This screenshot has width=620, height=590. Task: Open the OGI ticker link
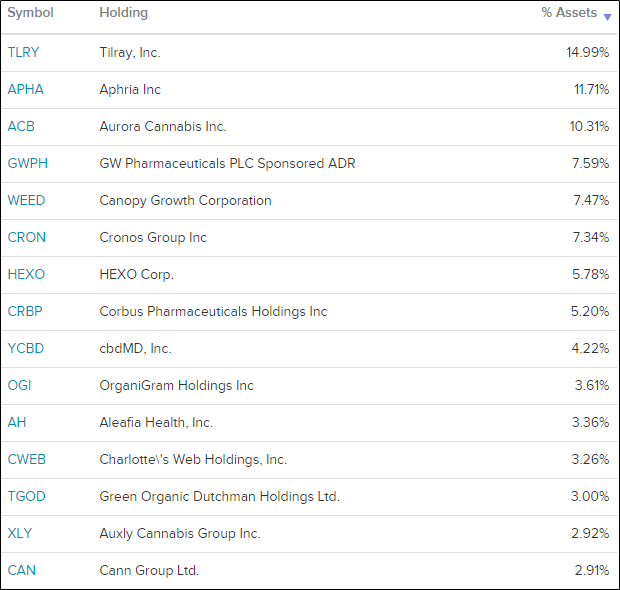coord(19,385)
